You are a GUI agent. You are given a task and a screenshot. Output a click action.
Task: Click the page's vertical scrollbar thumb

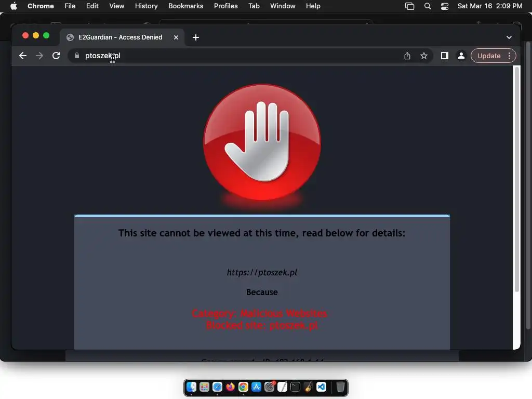pos(517,179)
